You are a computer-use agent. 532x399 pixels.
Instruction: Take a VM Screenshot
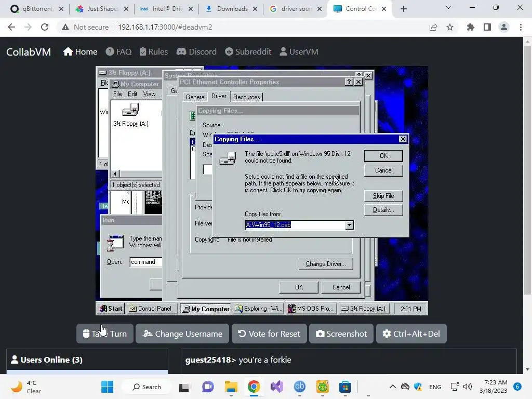341,334
